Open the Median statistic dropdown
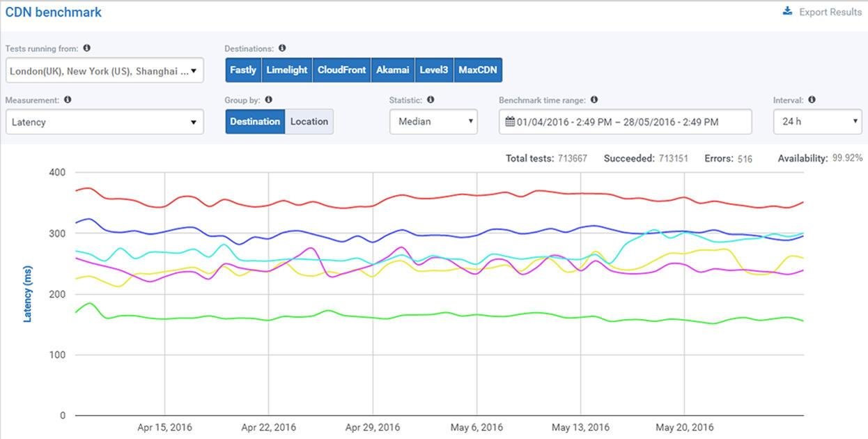The height and width of the screenshot is (439, 868). 433,122
